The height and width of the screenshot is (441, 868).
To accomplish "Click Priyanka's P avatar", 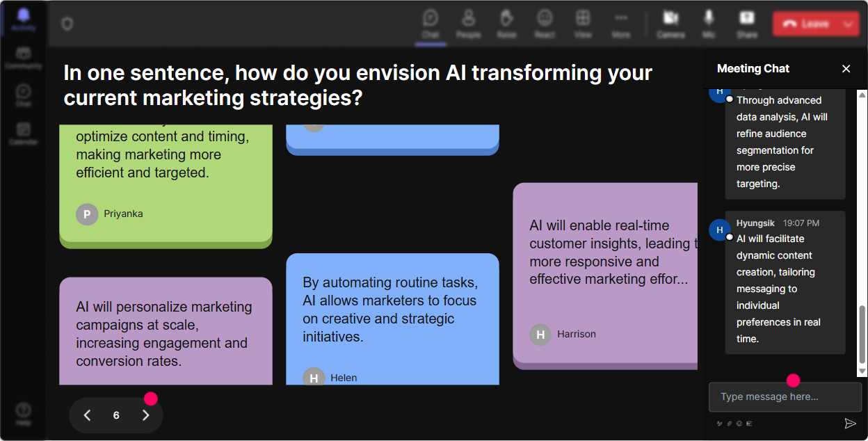I will click(x=87, y=214).
